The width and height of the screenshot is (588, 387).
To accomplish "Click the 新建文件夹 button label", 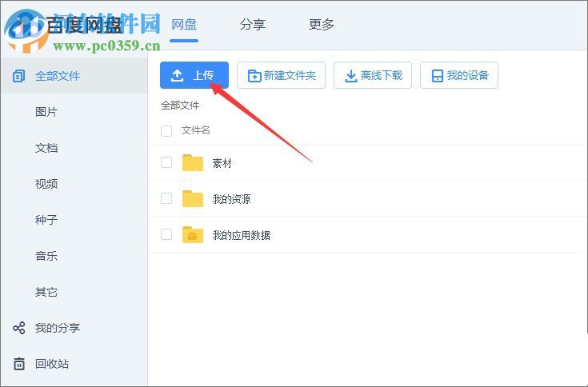I will 290,76.
